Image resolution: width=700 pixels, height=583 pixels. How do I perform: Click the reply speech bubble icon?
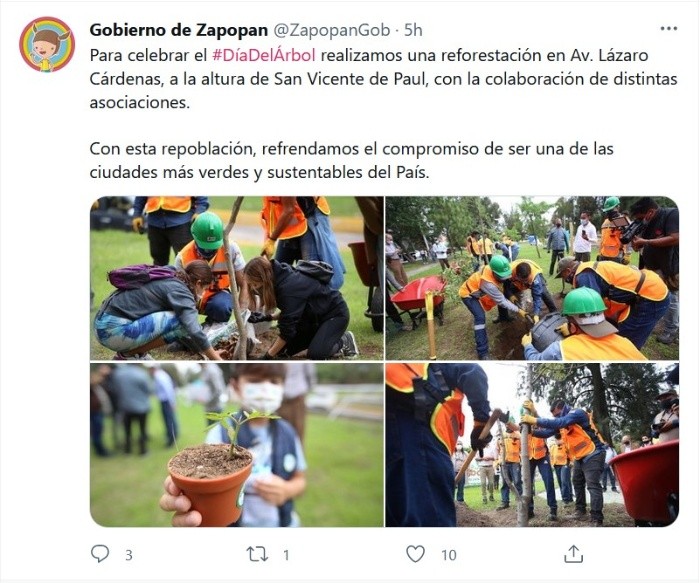click(x=100, y=554)
